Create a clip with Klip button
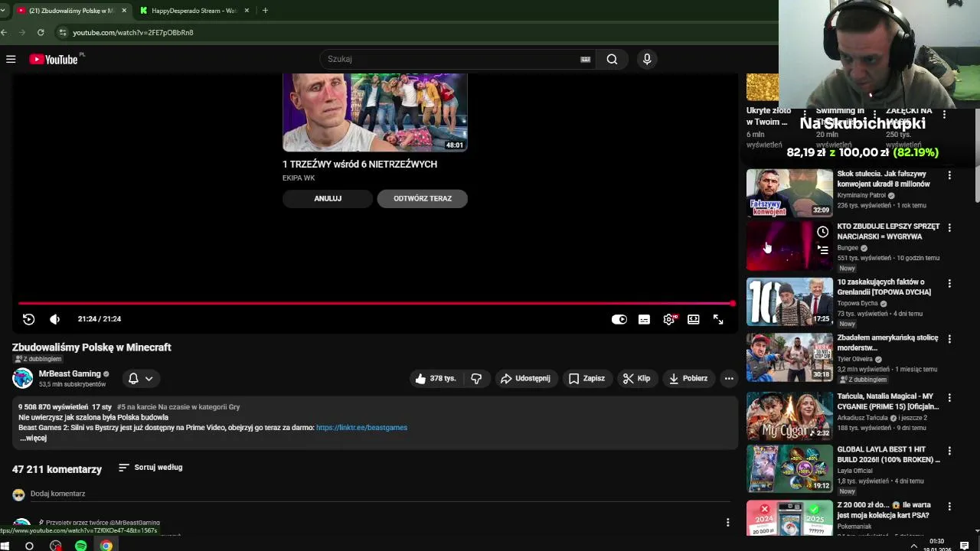Image resolution: width=980 pixels, height=551 pixels. coord(636,378)
